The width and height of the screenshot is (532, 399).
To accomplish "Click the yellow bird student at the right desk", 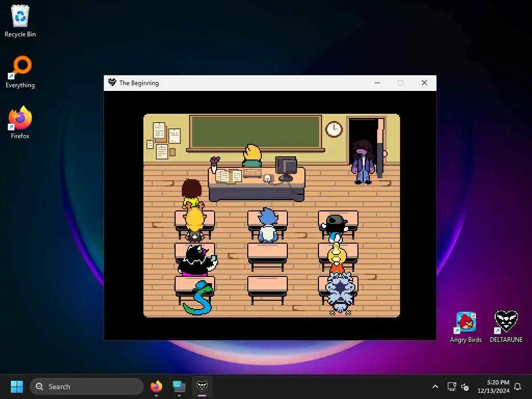I will (x=336, y=258).
